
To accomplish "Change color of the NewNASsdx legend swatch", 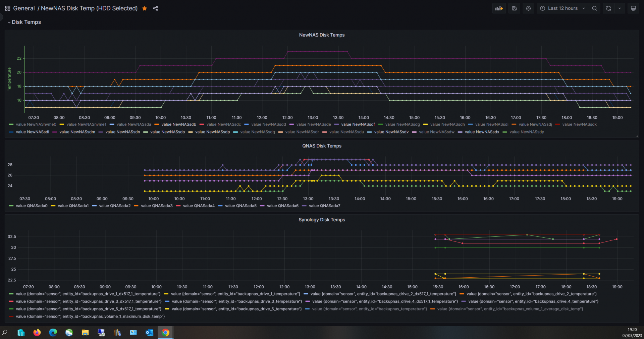I will coord(460,132).
